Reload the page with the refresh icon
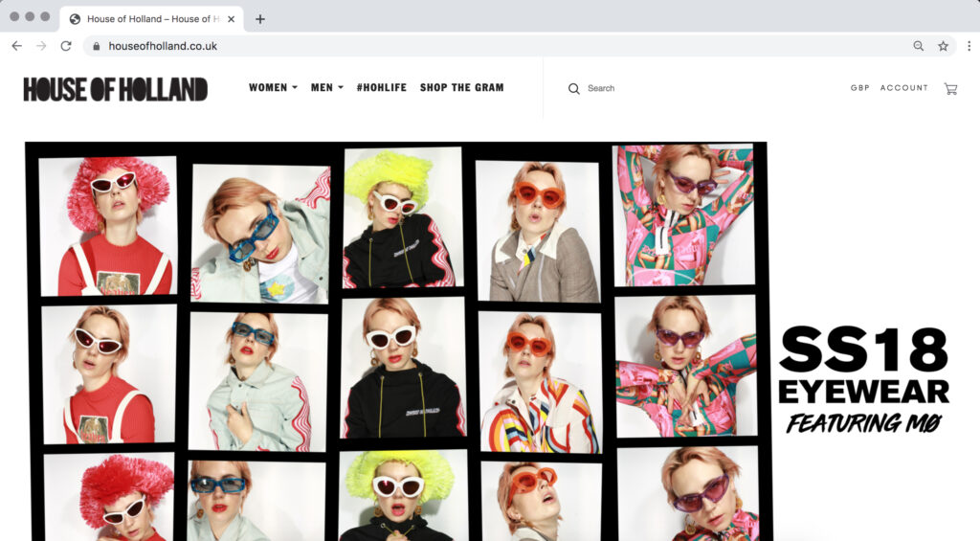Image resolution: width=980 pixels, height=541 pixels. [66, 46]
